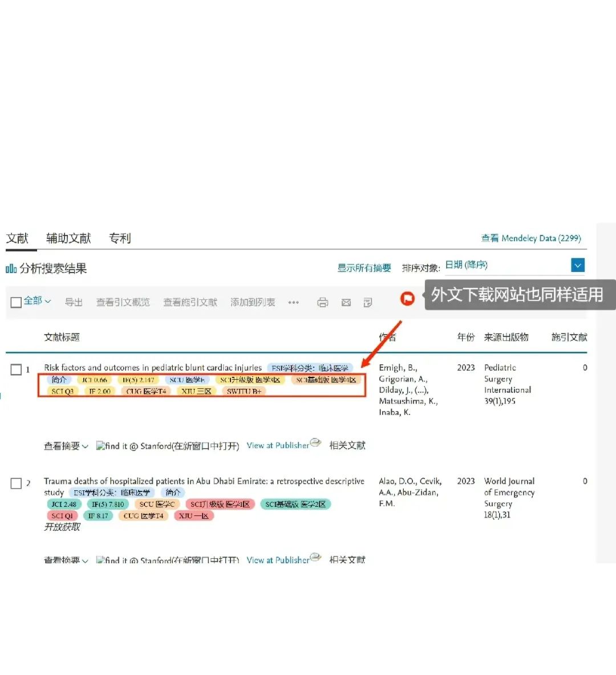
Task: Open the 辅助文献 tab
Action: point(68,238)
